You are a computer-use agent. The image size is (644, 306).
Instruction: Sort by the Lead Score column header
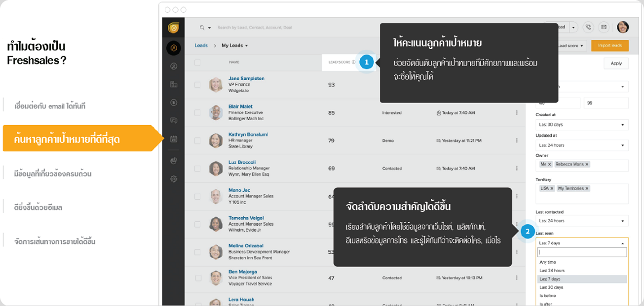coord(339,62)
